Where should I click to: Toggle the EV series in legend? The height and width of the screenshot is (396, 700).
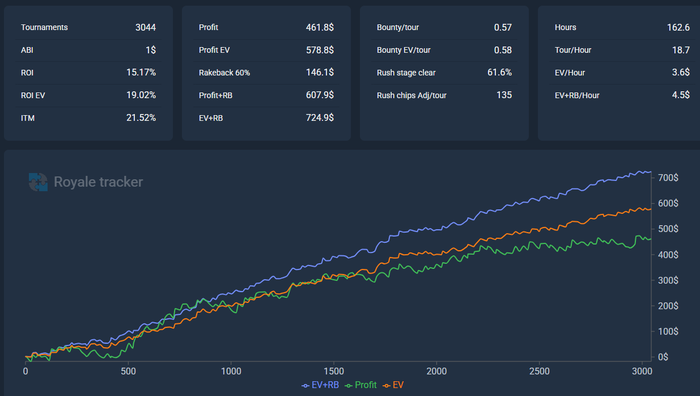pyautogui.click(x=393, y=385)
